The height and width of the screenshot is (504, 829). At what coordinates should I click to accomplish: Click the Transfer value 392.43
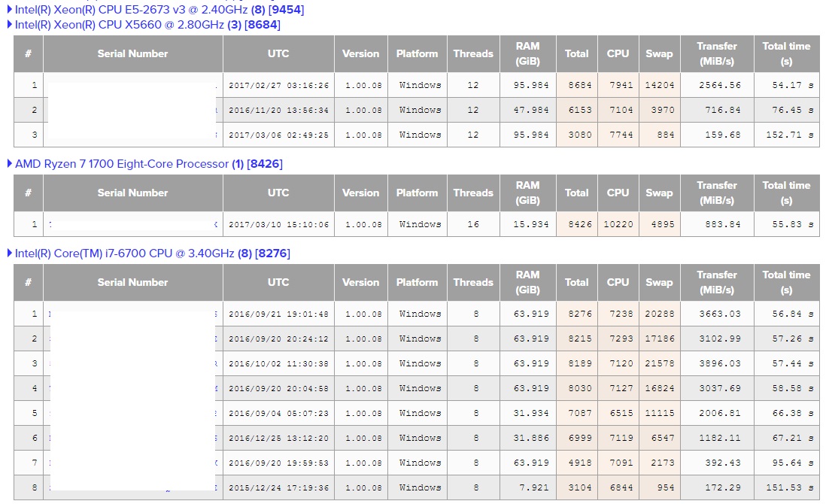coord(723,463)
